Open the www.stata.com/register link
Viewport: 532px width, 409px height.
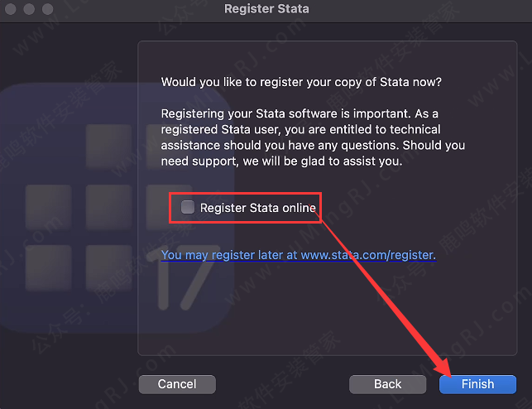pyautogui.click(x=367, y=255)
